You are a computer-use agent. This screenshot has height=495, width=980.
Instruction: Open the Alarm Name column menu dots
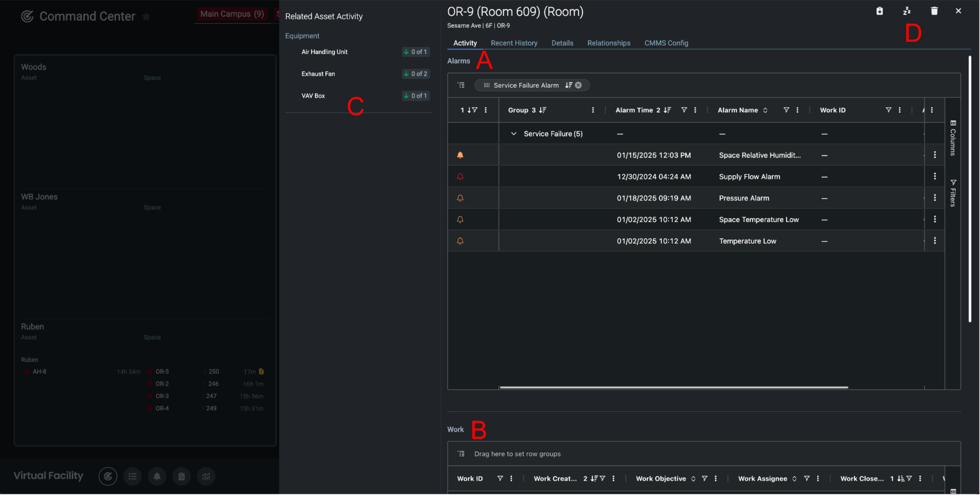[x=797, y=110]
